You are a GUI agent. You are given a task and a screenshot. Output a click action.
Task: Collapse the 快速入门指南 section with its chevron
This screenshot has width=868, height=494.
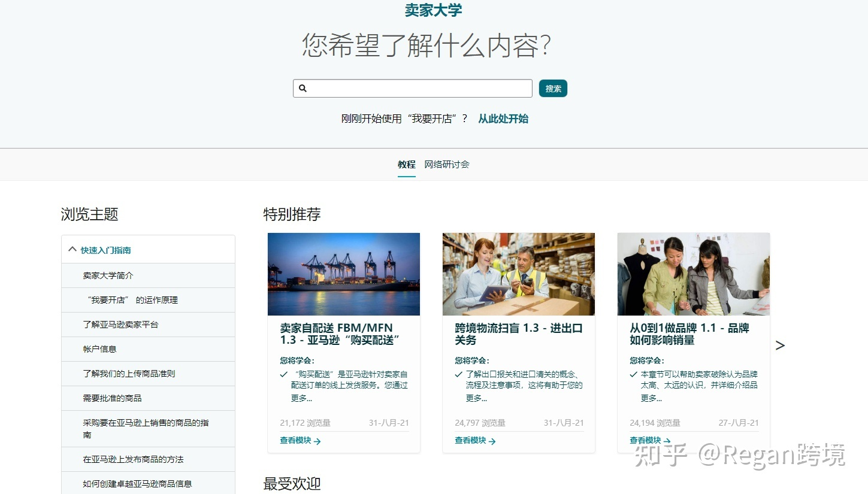[x=72, y=249]
